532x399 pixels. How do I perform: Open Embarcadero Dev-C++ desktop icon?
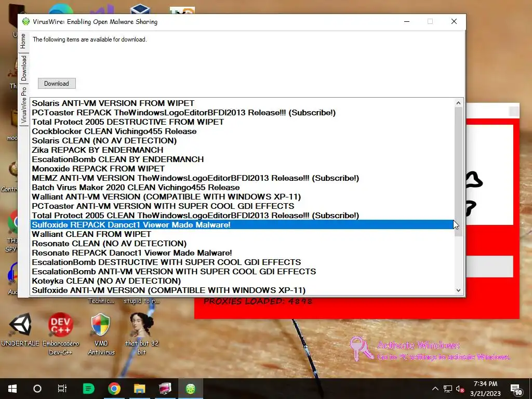(x=61, y=334)
